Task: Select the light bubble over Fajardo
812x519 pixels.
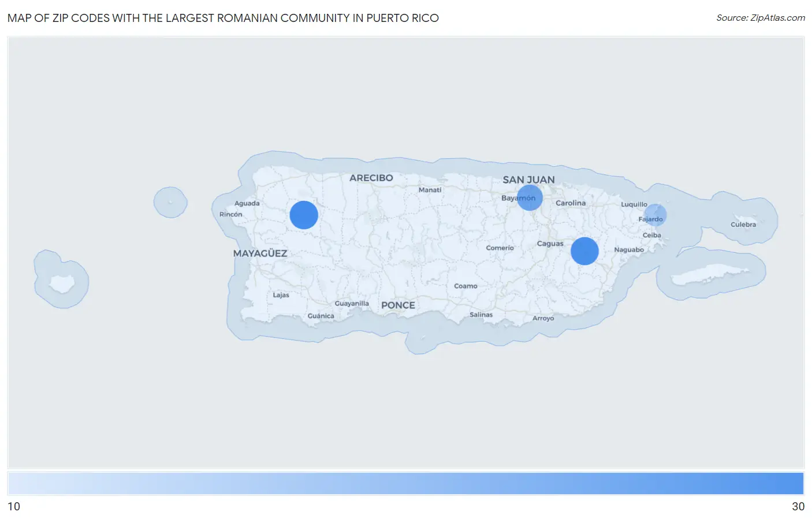Action: [x=655, y=215]
